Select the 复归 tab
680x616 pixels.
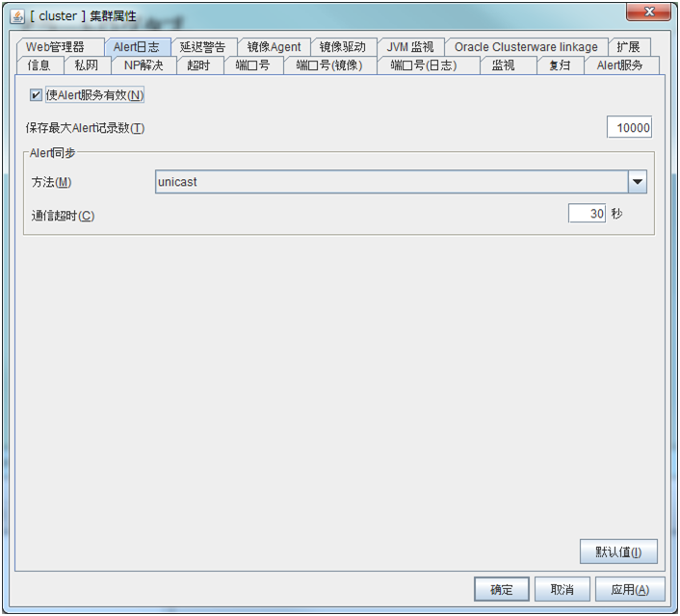tap(561, 65)
